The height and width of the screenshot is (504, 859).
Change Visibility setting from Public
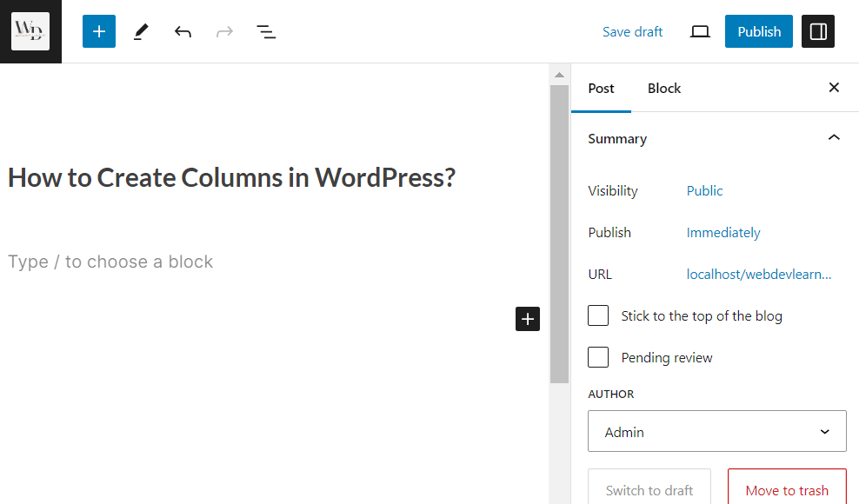tap(704, 191)
